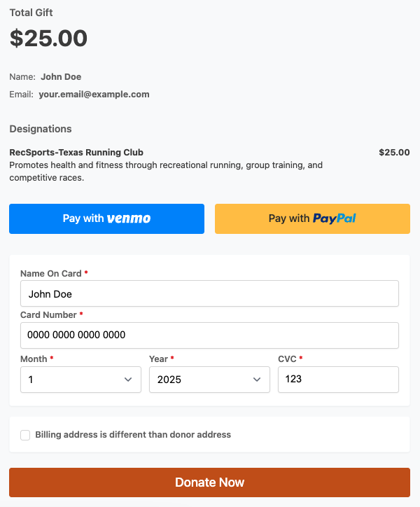
Task: Click the Name On Card field label
Action: click(x=50, y=274)
